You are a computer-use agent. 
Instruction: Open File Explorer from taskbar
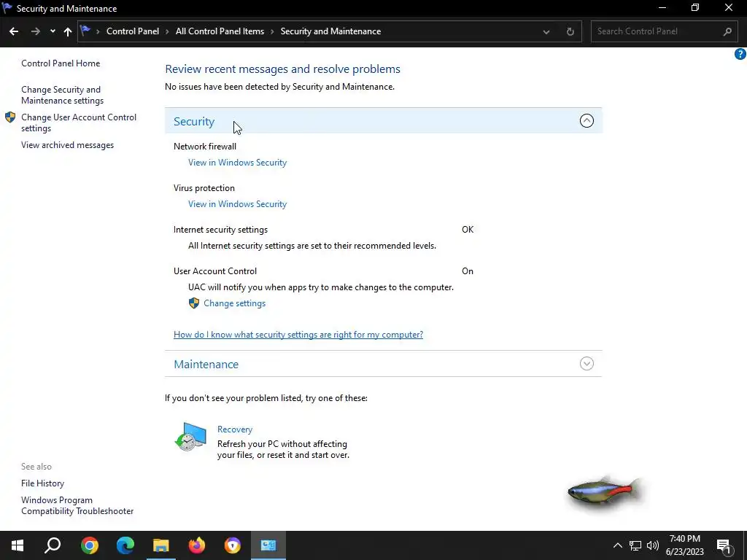161,545
